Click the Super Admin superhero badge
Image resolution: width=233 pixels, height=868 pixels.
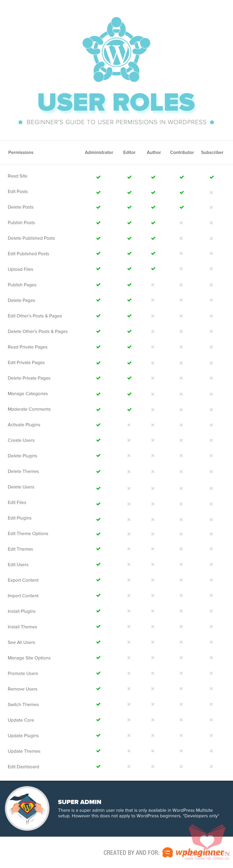coord(27,808)
